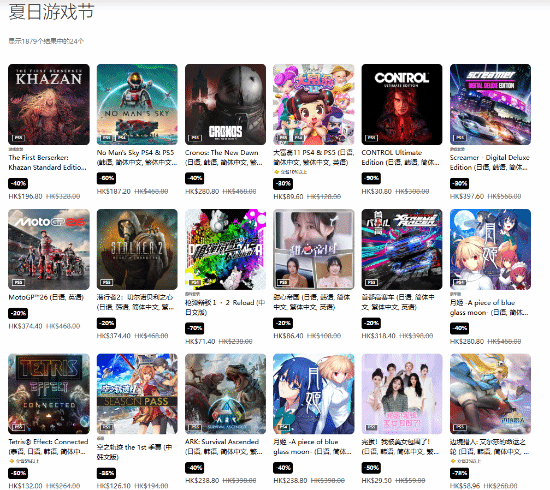Image resolution: width=550 pixels, height=490 pixels.
Task: Open the MotoGP 26 cover image
Action: (x=49, y=249)
